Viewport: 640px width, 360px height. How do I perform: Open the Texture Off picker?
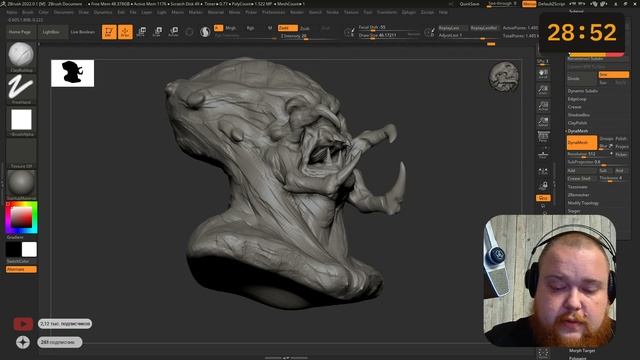(21, 153)
